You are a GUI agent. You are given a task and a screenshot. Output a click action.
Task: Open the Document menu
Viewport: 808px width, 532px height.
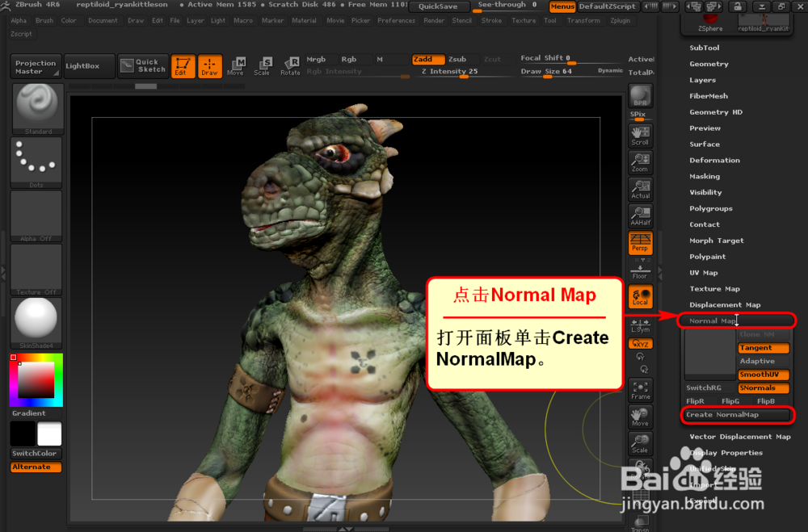(103, 21)
